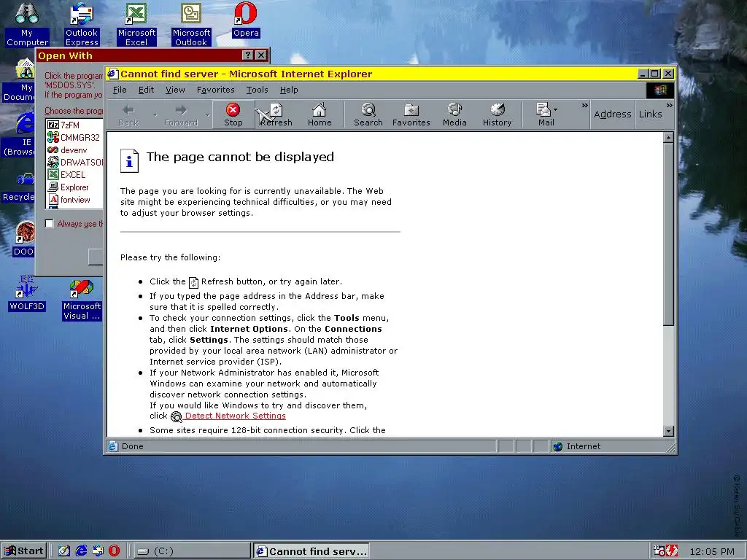Click the Done status bar page icon
Image resolution: width=747 pixels, height=560 pixels.
(112, 446)
